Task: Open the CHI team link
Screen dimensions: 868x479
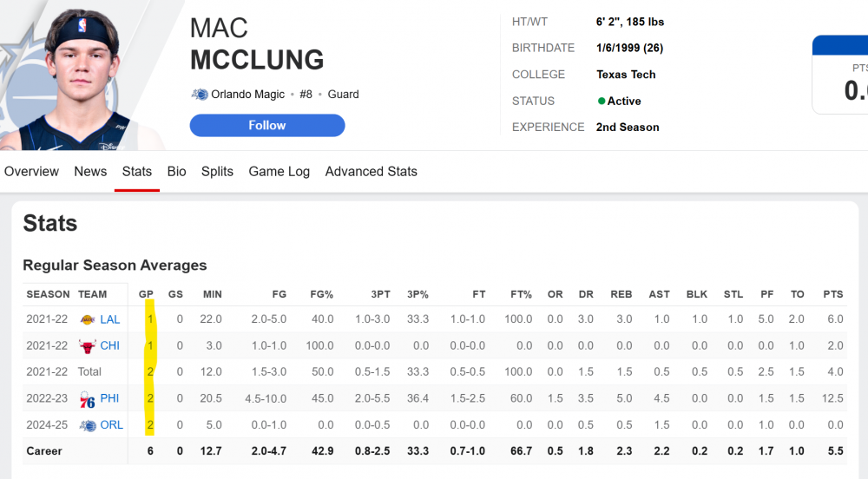Action: pos(109,345)
